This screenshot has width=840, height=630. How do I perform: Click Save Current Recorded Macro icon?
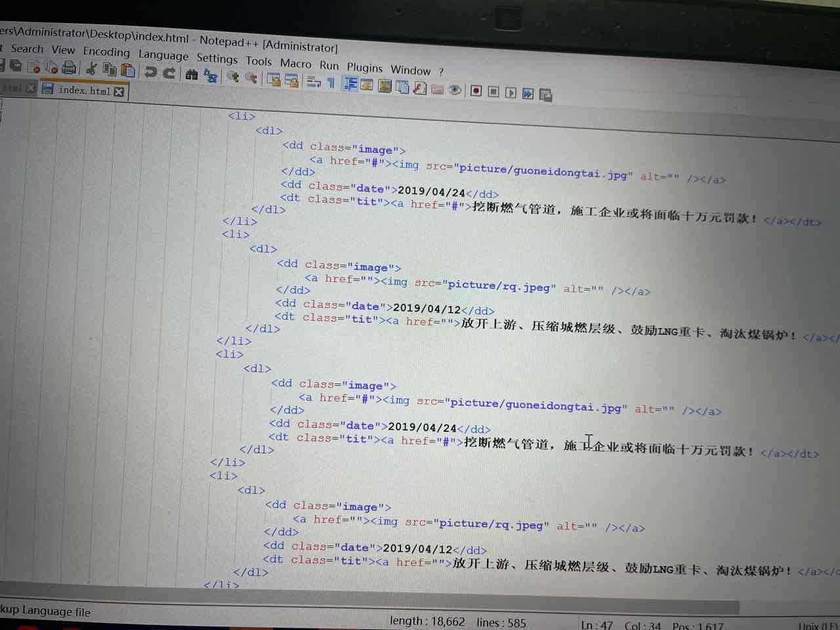click(545, 94)
